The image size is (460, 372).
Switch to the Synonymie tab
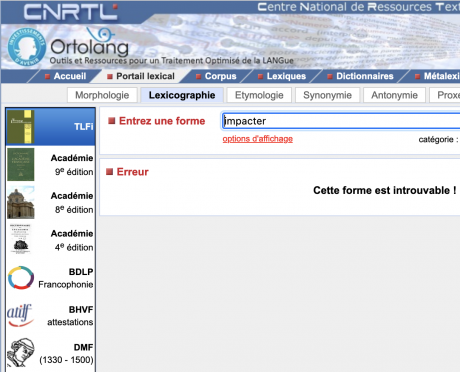[x=327, y=95]
